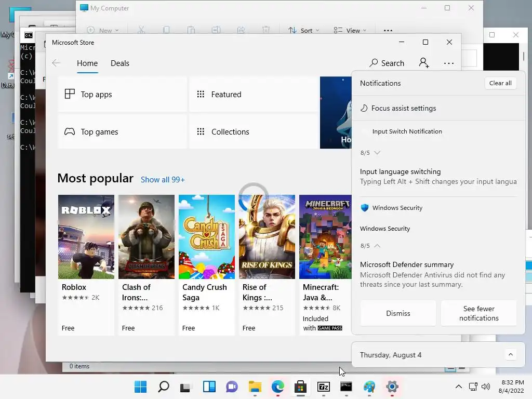
Task: Click the network icon in the system tray
Action: coord(473,387)
